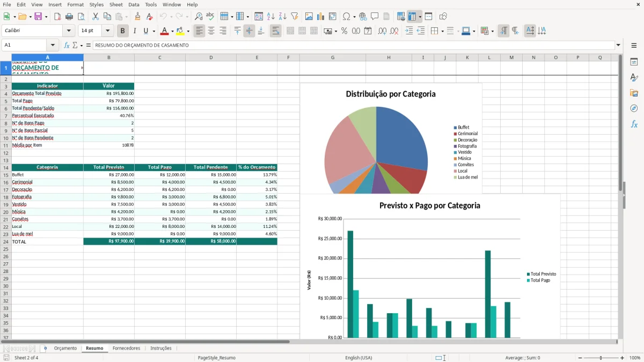644x362 pixels.
Task: Click the Sort Ascending icon
Action: 271,17
